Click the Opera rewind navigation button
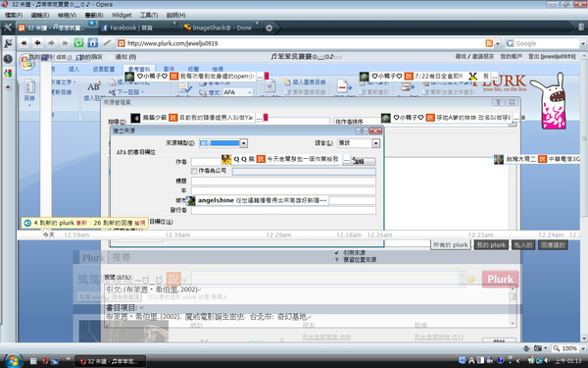 pyautogui.click(x=24, y=43)
